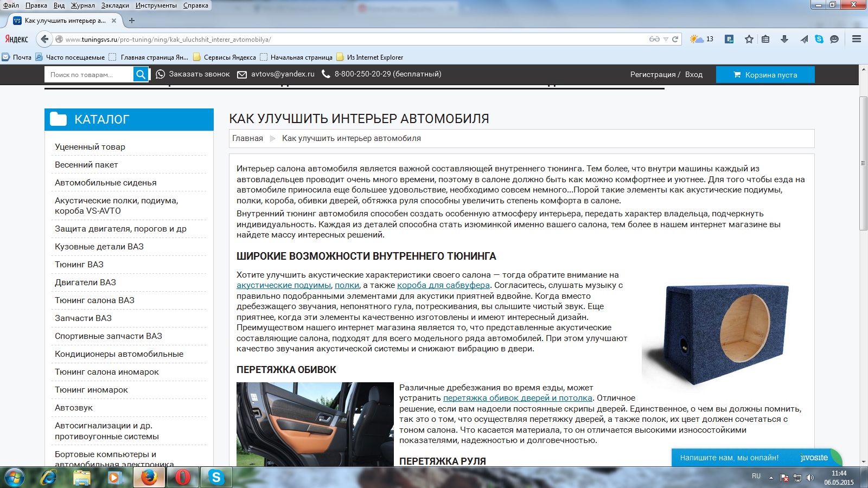Click the volume speaker tray icon

click(x=810, y=478)
